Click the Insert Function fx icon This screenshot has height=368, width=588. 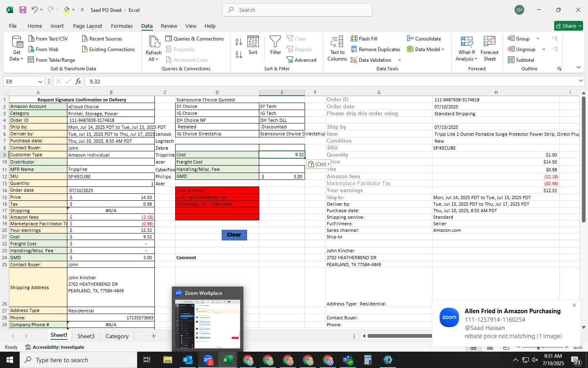click(x=78, y=81)
